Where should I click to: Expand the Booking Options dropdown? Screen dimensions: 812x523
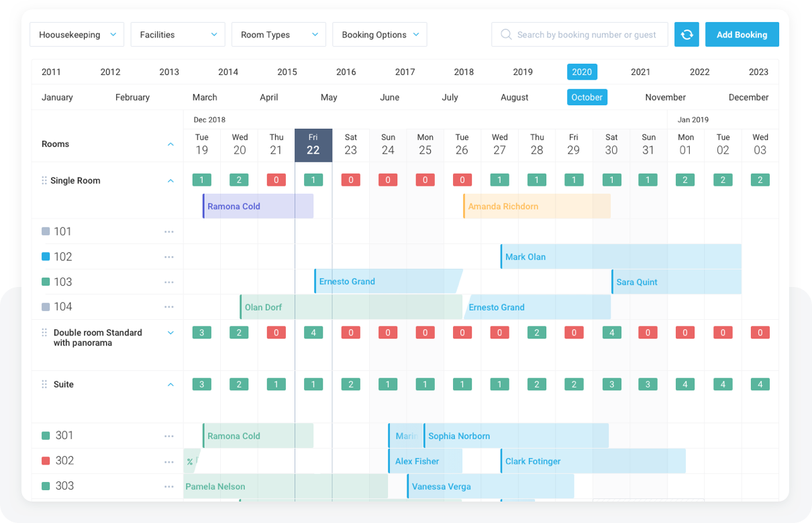tap(380, 35)
